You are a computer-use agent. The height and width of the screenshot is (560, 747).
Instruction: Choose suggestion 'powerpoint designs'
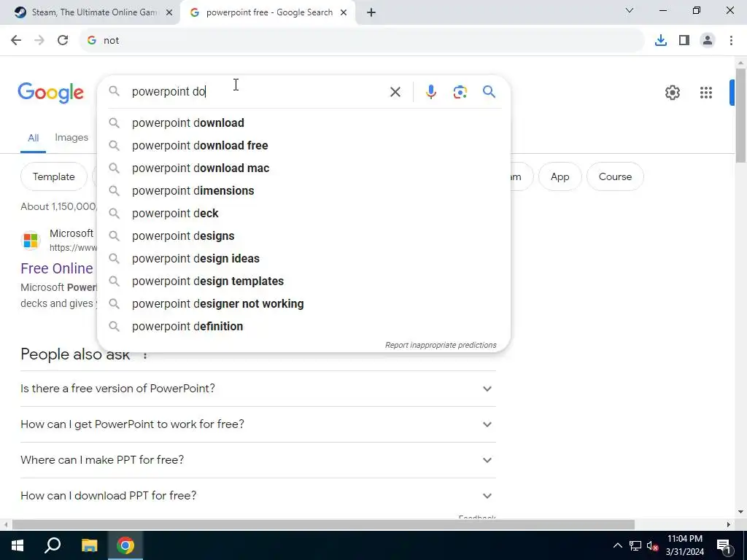tap(303, 236)
